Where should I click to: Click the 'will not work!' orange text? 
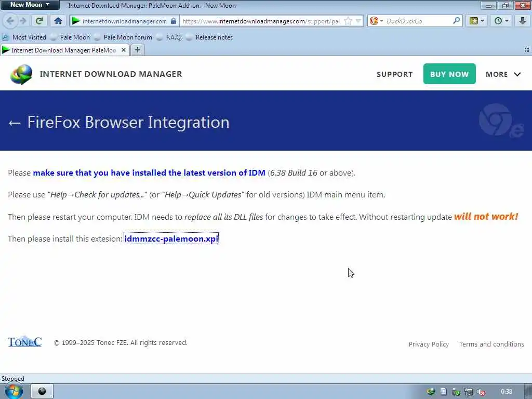(486, 217)
